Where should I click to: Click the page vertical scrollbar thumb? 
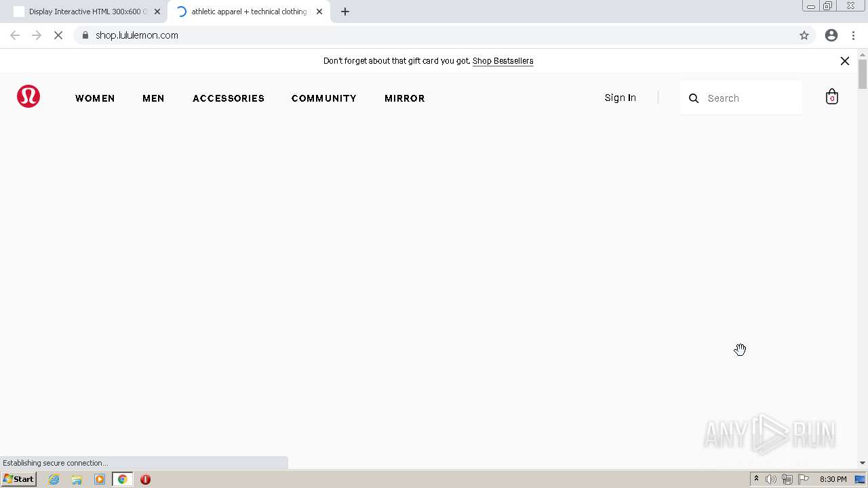click(x=863, y=75)
